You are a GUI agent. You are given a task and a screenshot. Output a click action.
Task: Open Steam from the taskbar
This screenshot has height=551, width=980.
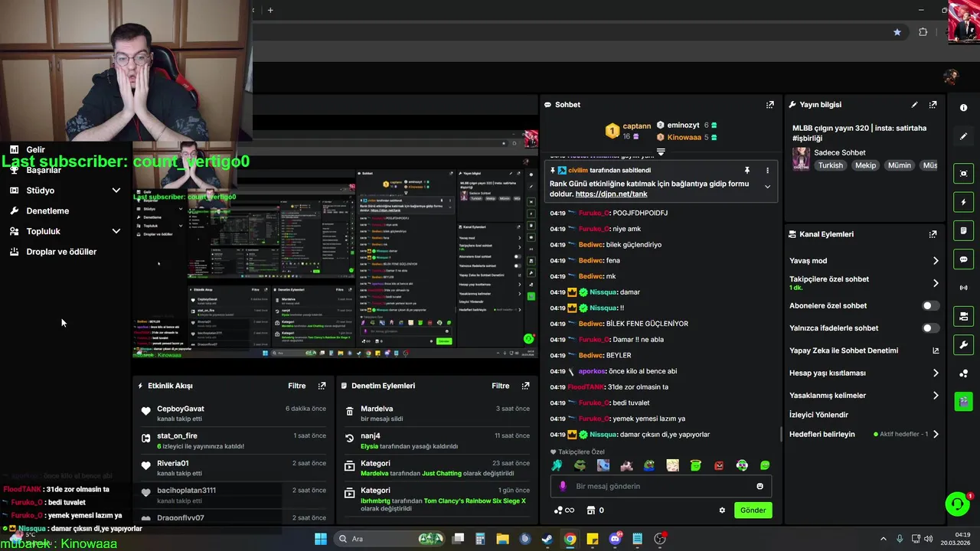[547, 539]
